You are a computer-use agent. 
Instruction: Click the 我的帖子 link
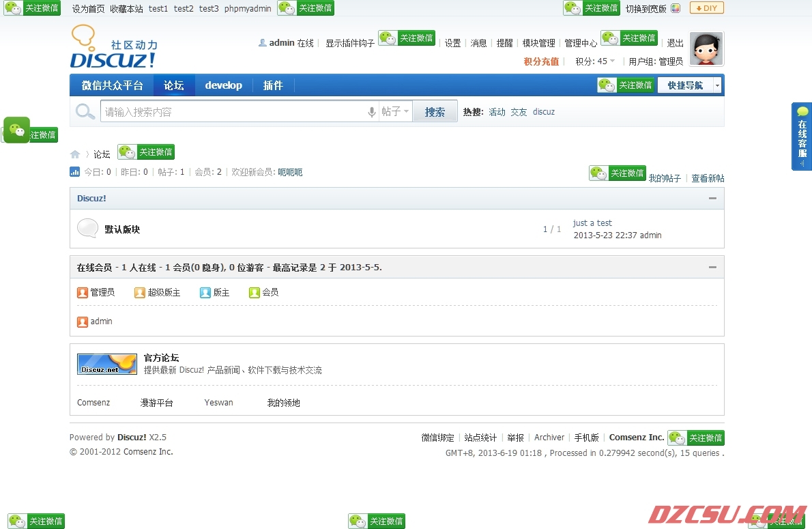click(x=665, y=178)
